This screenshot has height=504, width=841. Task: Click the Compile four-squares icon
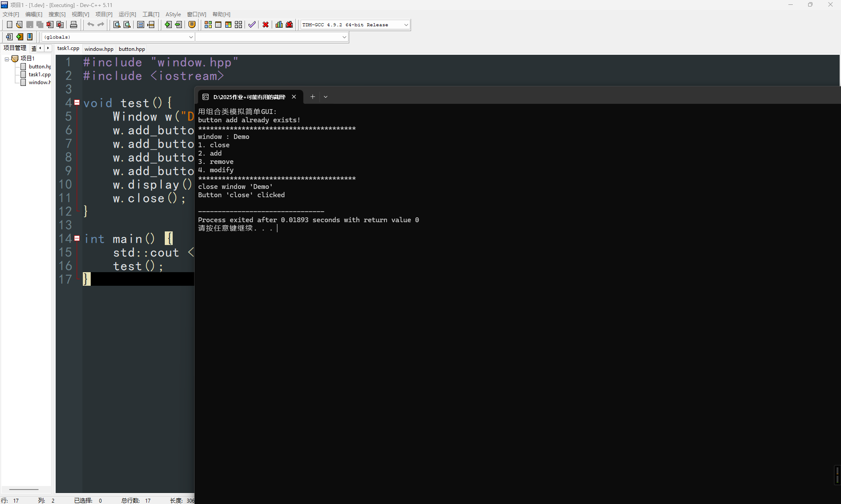pos(208,25)
